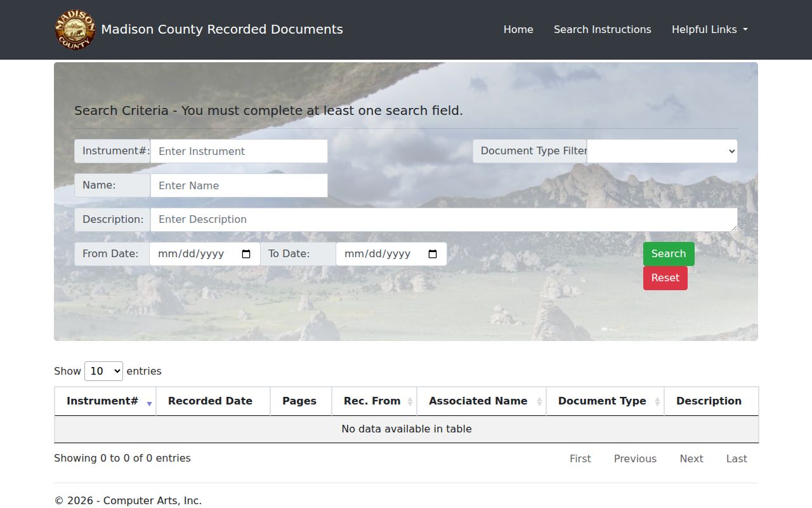Click 'No data available in table' row
The width and height of the screenshot is (812, 508).
pyautogui.click(x=407, y=429)
